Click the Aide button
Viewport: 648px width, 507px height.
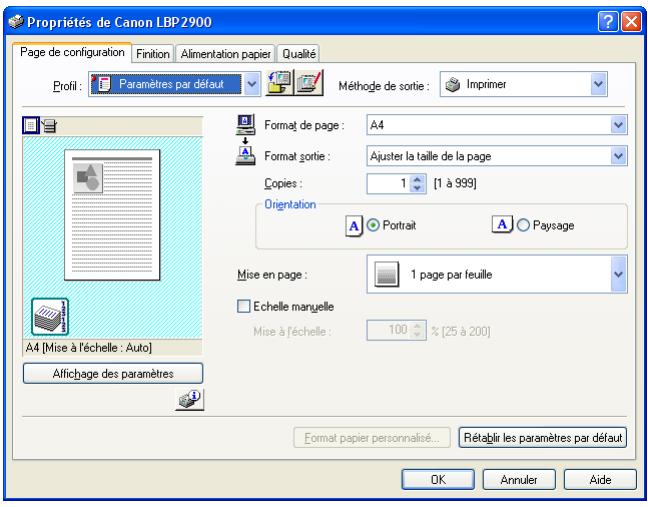600,479
